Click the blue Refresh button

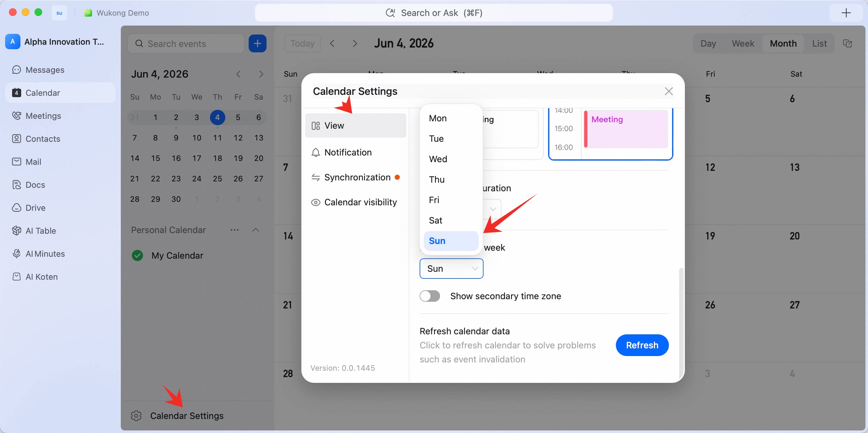point(642,345)
